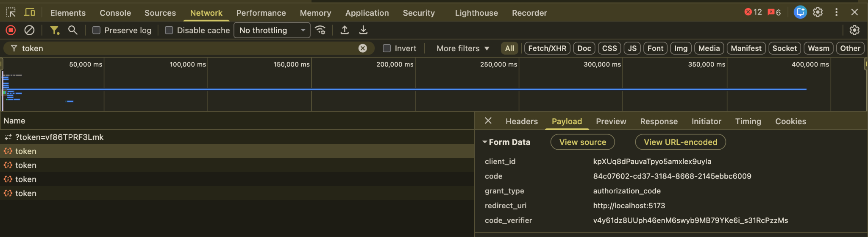Export HAR using the download icon

363,30
